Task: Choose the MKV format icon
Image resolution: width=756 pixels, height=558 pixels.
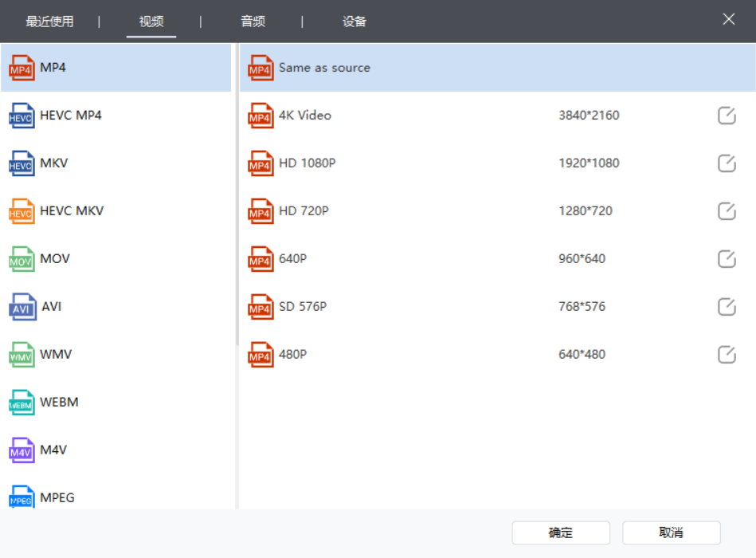Action: 23,163
